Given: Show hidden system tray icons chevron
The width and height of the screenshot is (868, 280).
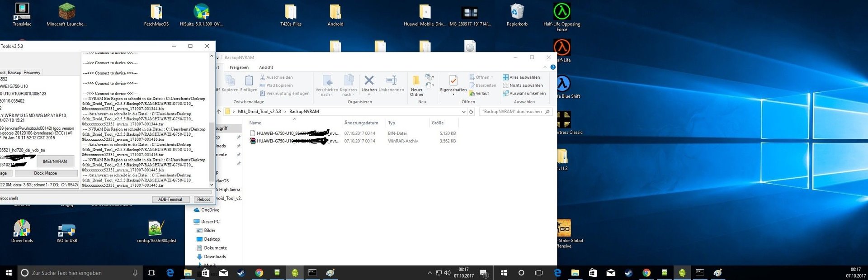Looking at the screenshot, I should (x=429, y=273).
